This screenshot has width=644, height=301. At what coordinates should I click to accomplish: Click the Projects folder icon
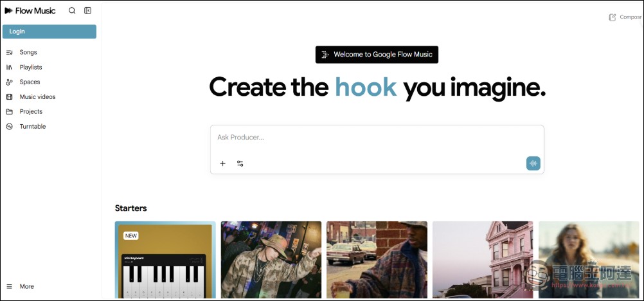(x=10, y=112)
